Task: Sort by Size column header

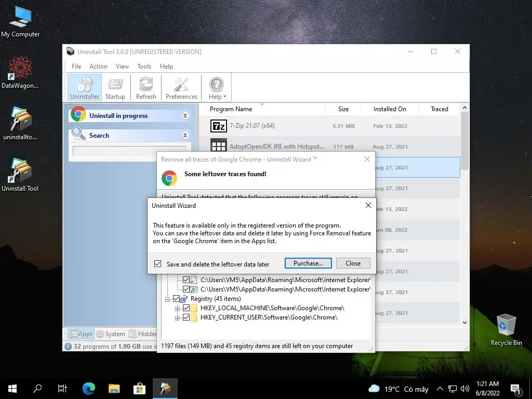Action: 343,109
